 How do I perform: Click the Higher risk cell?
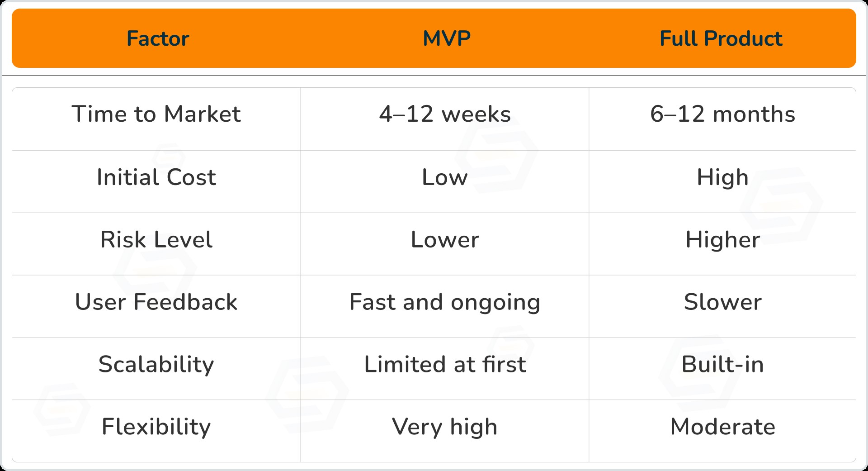722,239
